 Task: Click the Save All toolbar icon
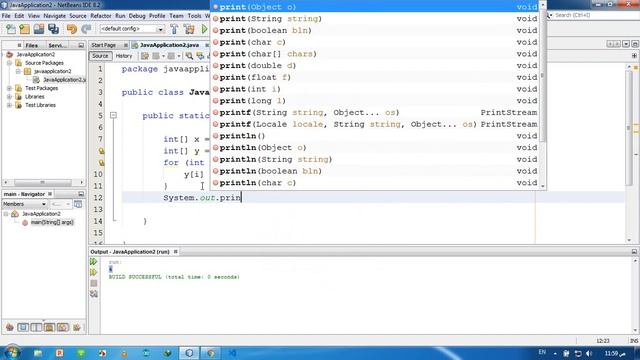pyautogui.click(x=53, y=29)
